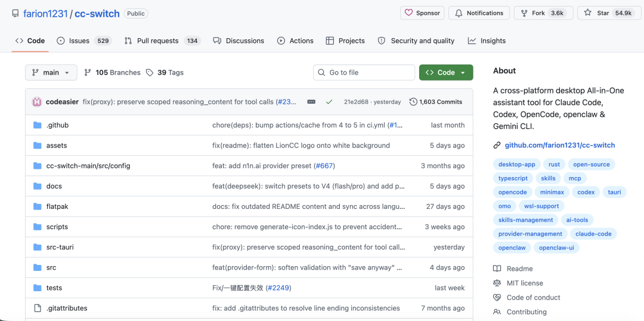Go to the Discussions tab
This screenshot has width=644, height=321.
(239, 41)
